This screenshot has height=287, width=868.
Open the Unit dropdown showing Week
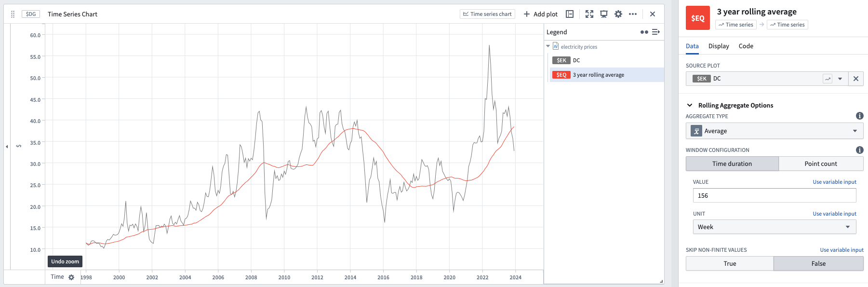click(775, 227)
